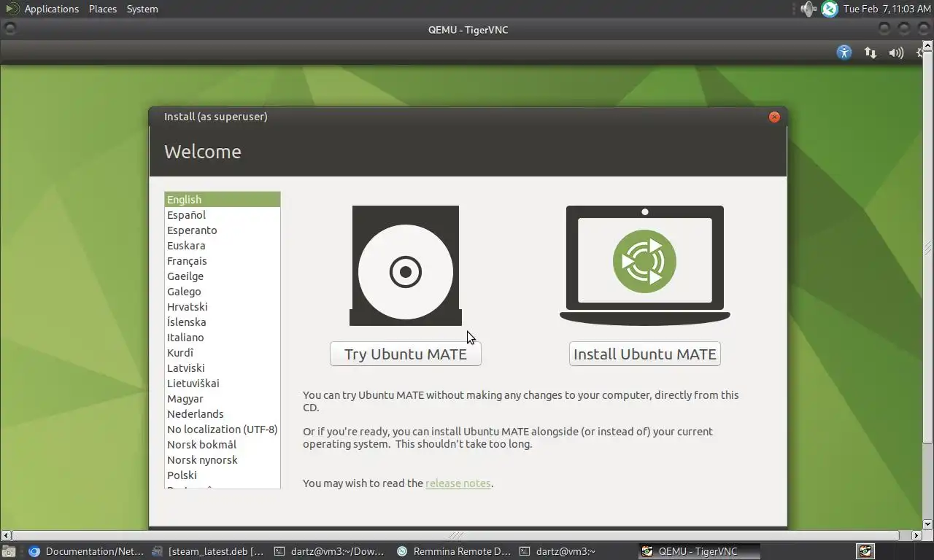Pick Magyar from the language list

click(223, 399)
